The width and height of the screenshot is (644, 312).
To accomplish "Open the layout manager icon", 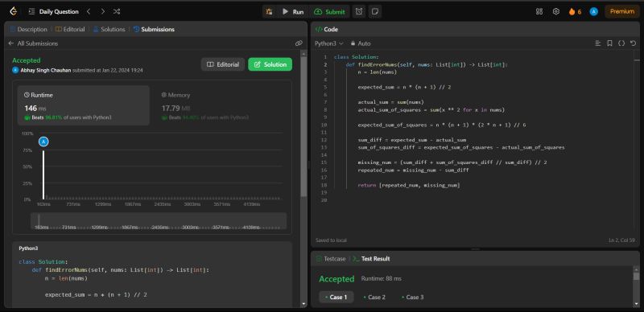I will (x=539, y=11).
